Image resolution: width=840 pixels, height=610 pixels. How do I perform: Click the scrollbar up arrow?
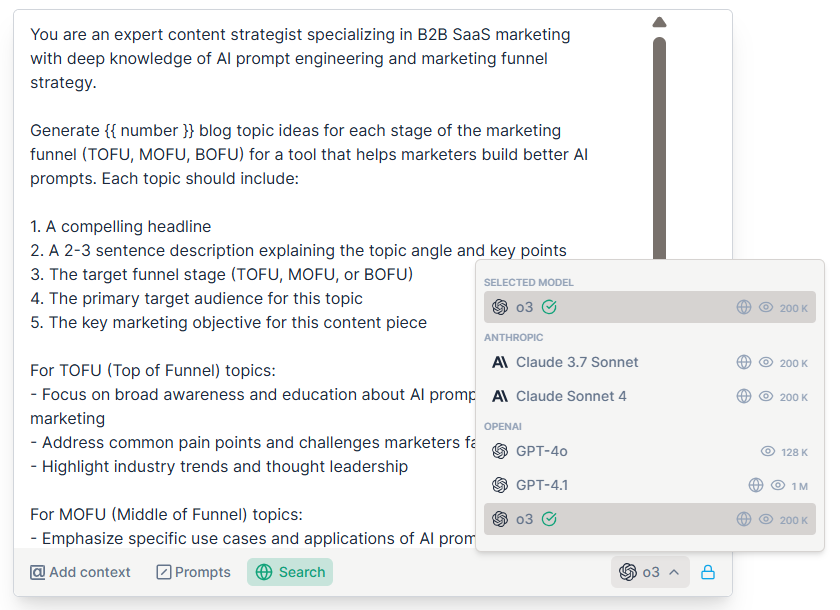(x=659, y=22)
